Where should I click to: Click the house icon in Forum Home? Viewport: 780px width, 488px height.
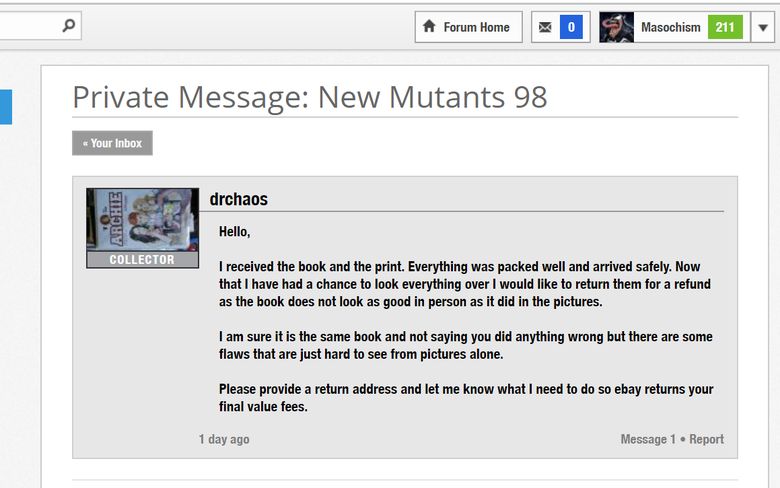tap(429, 26)
